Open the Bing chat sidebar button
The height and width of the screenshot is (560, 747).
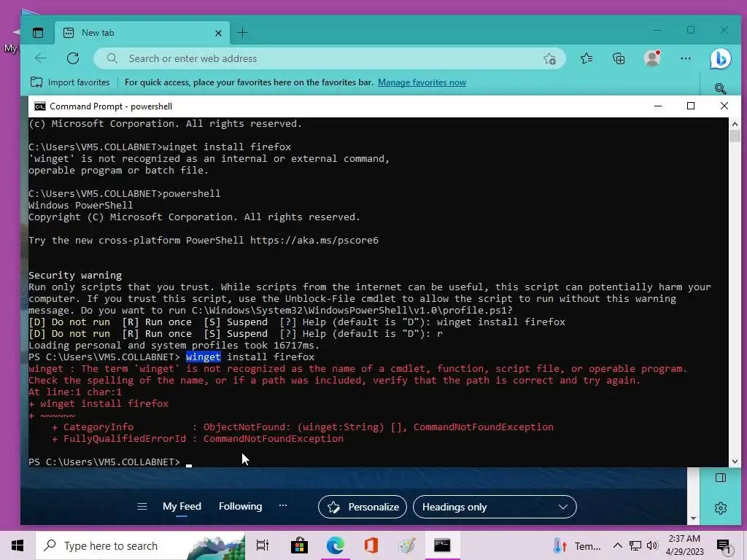tap(720, 58)
